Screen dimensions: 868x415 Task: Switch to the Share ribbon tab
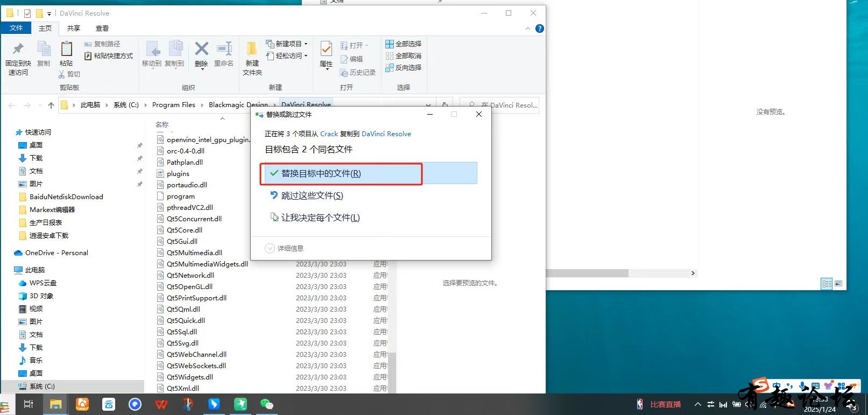(74, 28)
